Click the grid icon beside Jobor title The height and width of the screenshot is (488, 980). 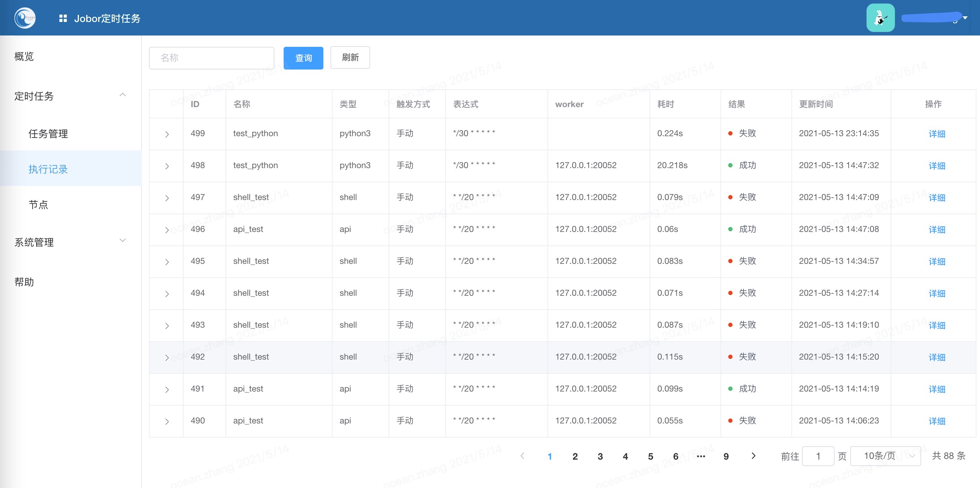click(63, 18)
